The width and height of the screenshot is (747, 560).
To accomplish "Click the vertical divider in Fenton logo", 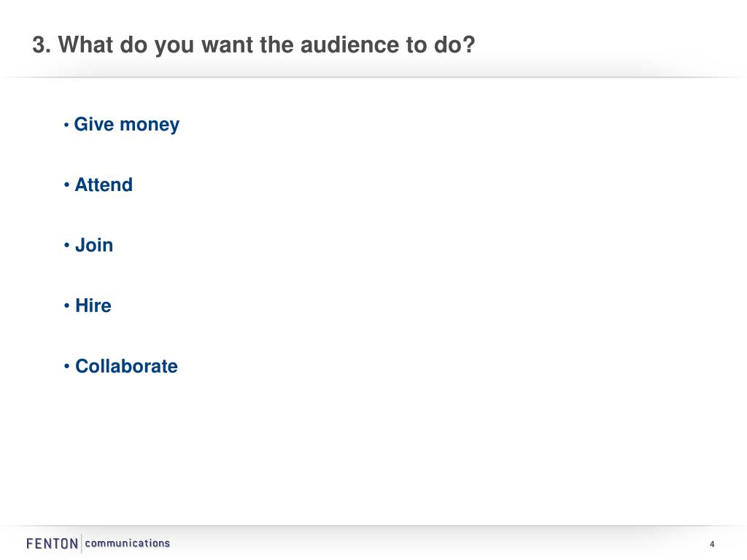I will (82, 543).
